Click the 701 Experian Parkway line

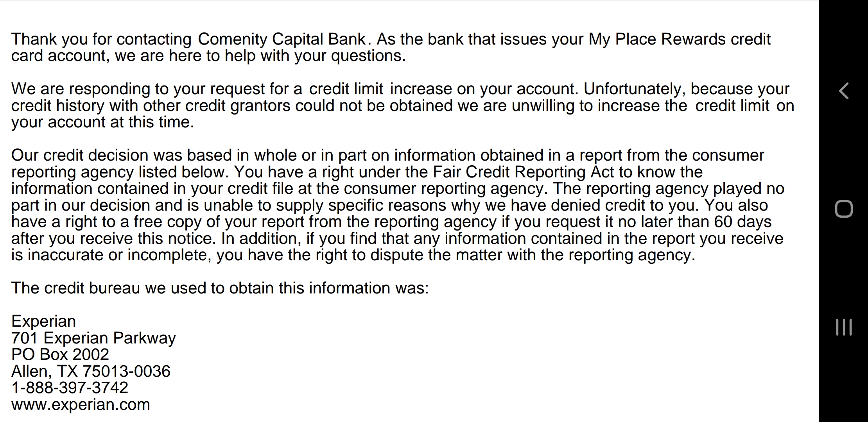coord(93,338)
